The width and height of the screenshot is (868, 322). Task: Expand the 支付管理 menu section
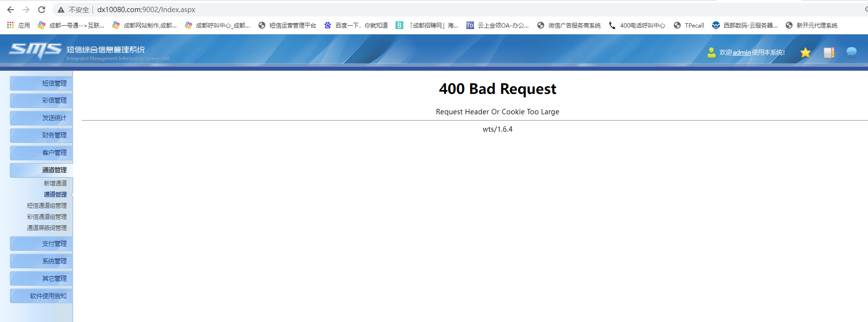[41, 244]
